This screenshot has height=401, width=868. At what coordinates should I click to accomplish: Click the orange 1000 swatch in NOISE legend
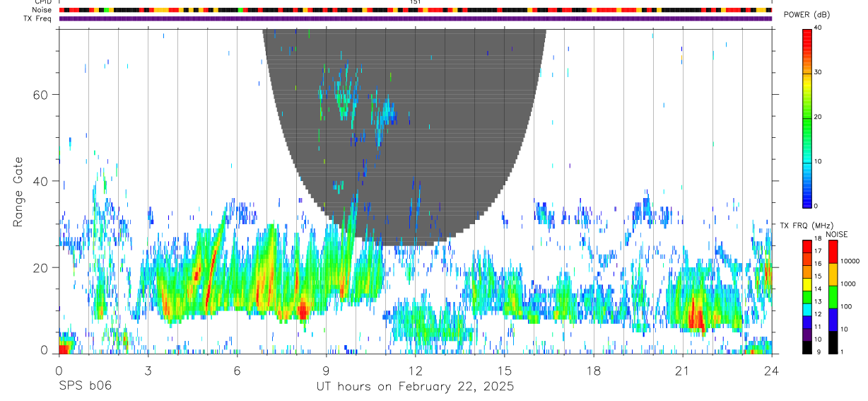pos(833,274)
